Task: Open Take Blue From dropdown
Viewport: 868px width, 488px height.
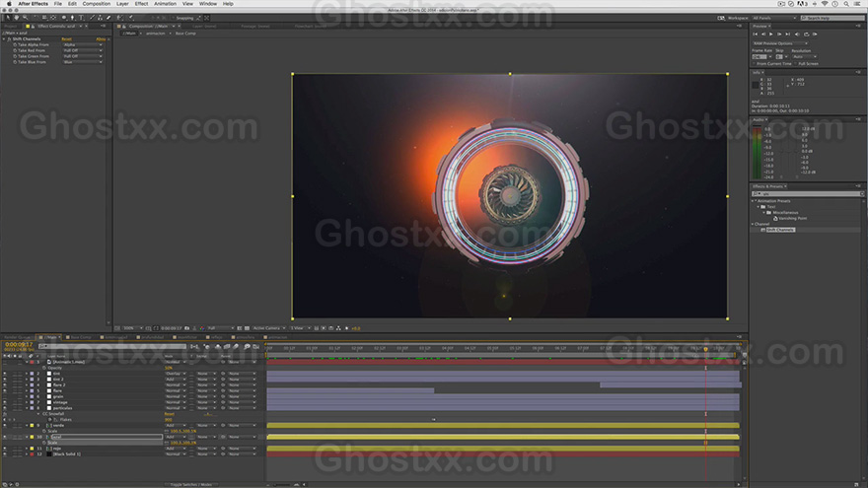Action: click(83, 62)
